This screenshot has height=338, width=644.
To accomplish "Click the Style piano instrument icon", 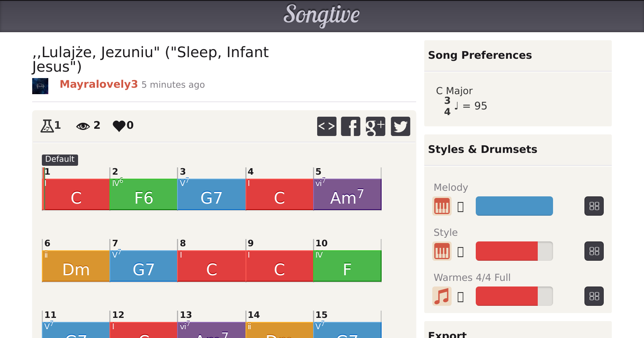I will tap(442, 251).
